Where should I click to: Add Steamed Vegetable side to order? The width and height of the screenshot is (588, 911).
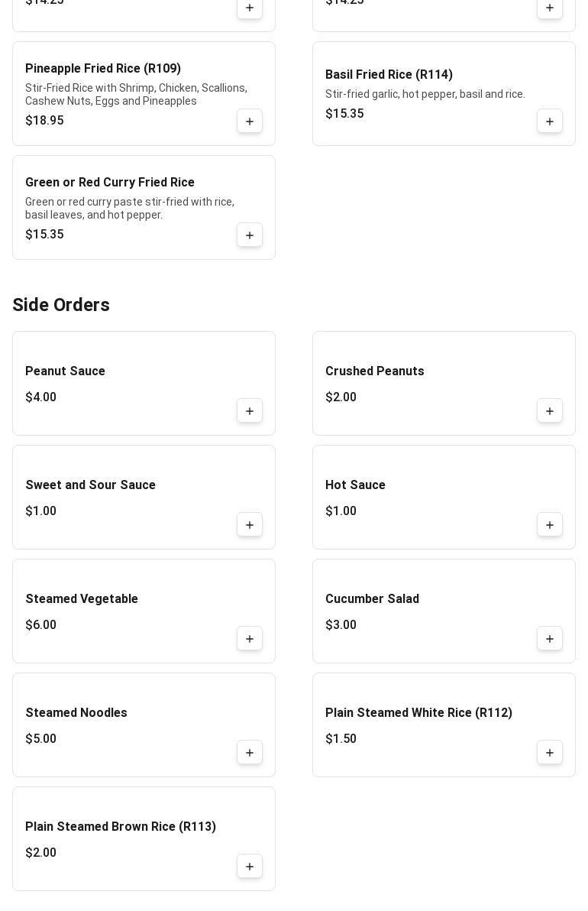coord(250,639)
